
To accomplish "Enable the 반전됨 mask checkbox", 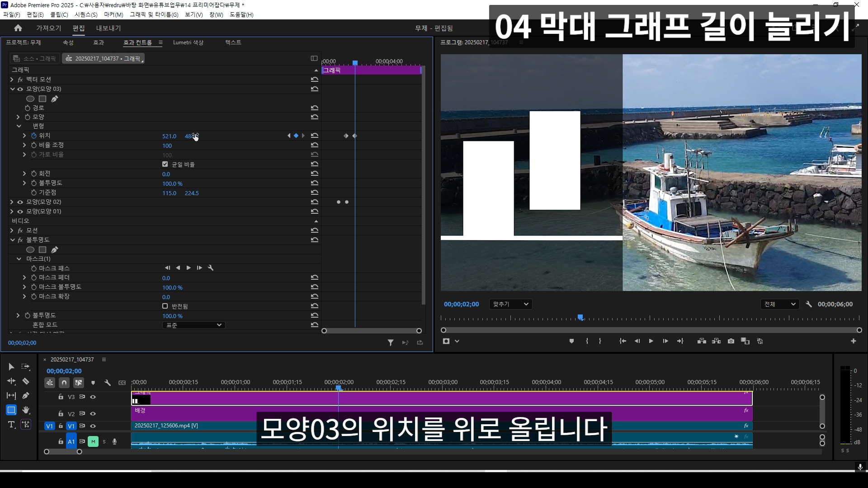I will [165, 306].
